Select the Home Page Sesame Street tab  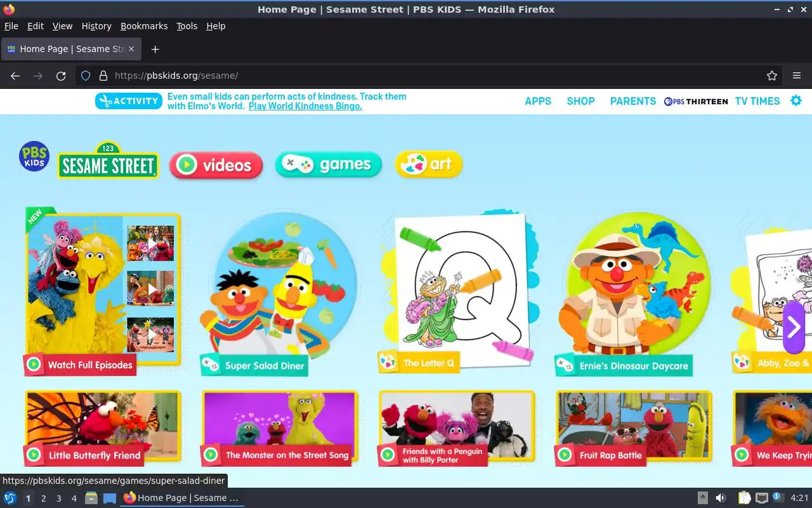pos(71,49)
